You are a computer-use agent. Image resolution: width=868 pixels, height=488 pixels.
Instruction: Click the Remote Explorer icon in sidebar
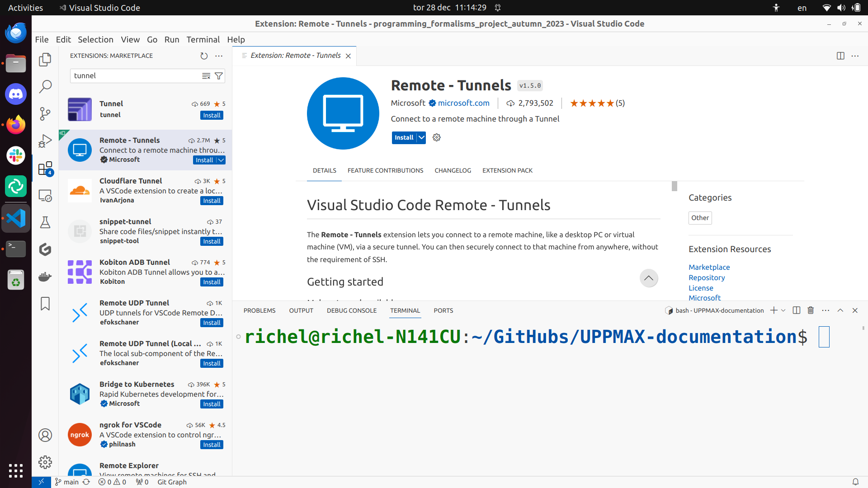coord(45,196)
